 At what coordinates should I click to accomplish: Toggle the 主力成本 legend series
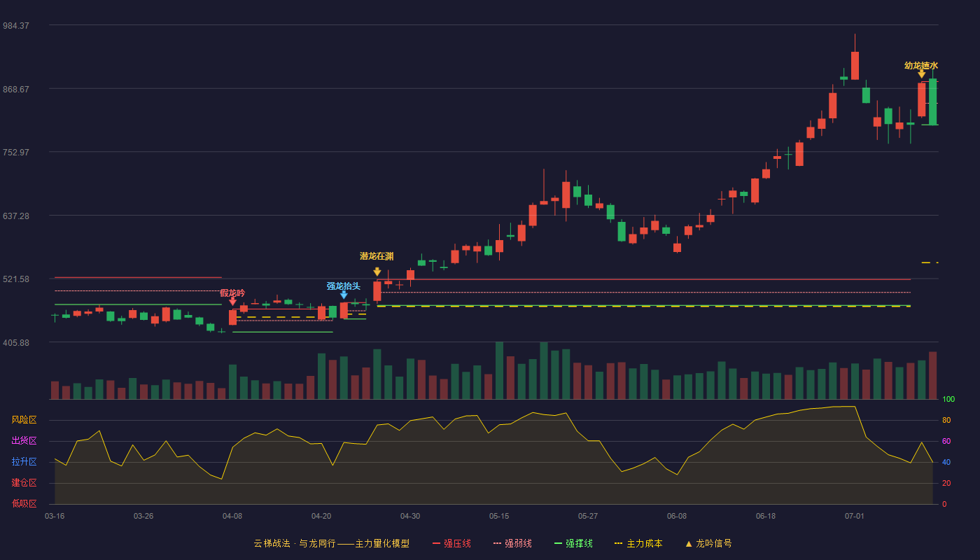point(638,543)
